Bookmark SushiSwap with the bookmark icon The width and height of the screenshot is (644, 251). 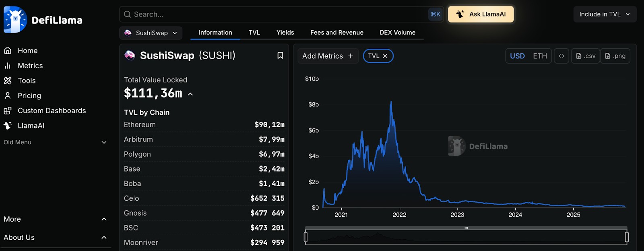[x=280, y=56]
